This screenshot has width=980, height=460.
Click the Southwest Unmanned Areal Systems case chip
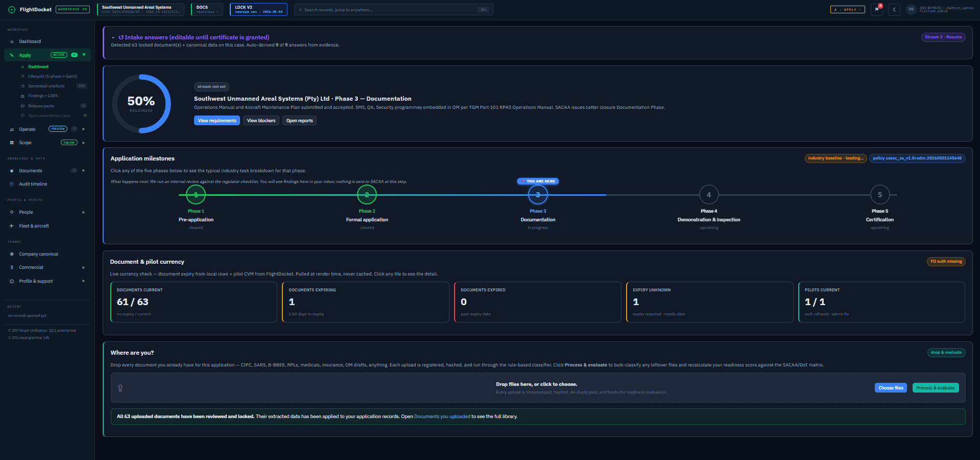click(x=140, y=9)
